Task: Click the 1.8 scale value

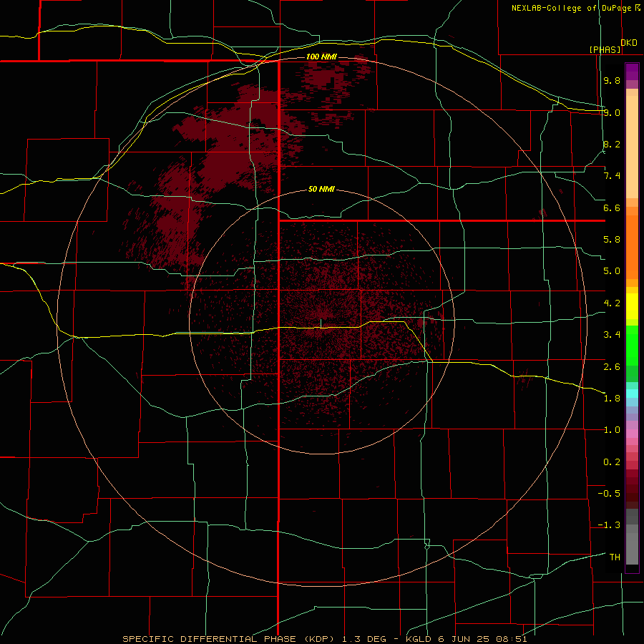Action: (612, 399)
